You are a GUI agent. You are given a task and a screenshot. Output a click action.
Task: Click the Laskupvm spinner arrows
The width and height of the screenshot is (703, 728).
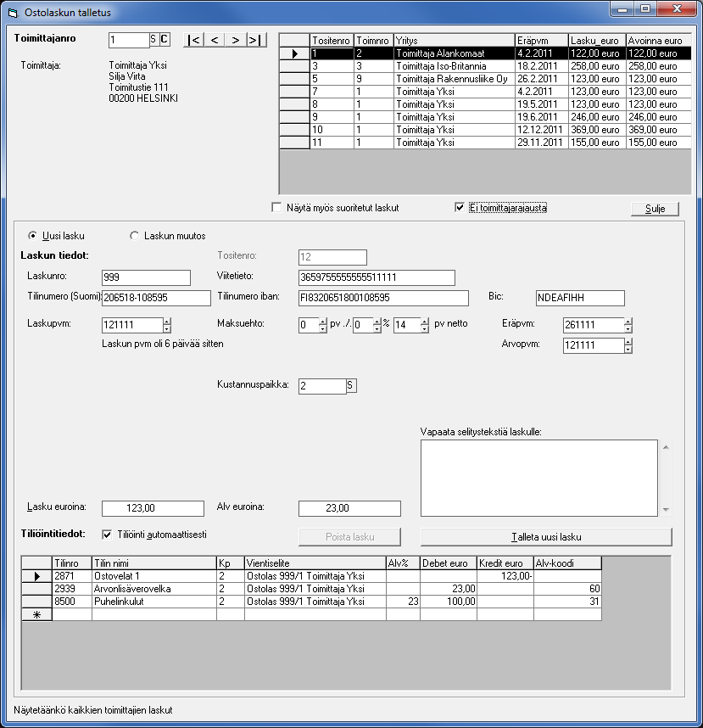point(167,325)
